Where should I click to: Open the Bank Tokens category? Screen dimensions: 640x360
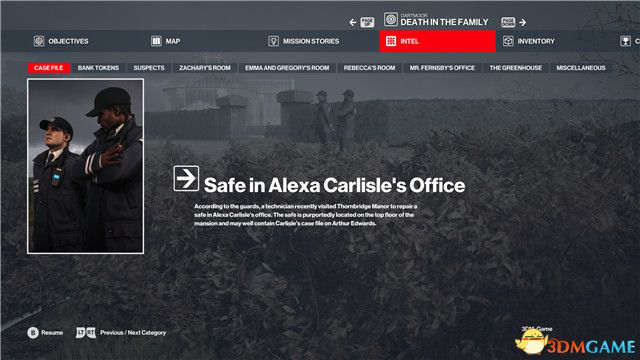tap(98, 68)
